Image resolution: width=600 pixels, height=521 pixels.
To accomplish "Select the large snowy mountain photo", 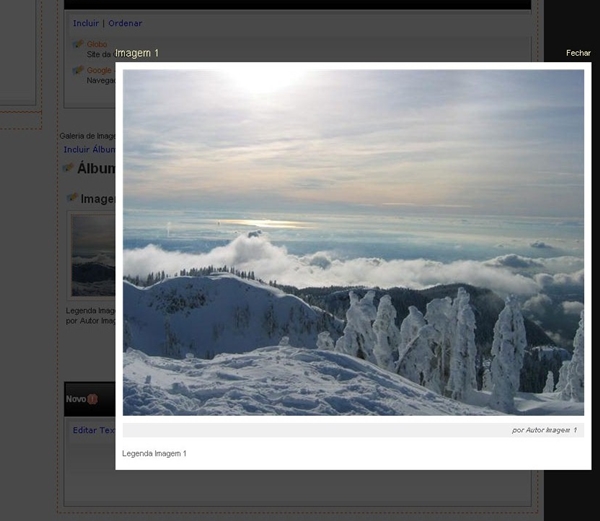I will pyautogui.click(x=353, y=243).
